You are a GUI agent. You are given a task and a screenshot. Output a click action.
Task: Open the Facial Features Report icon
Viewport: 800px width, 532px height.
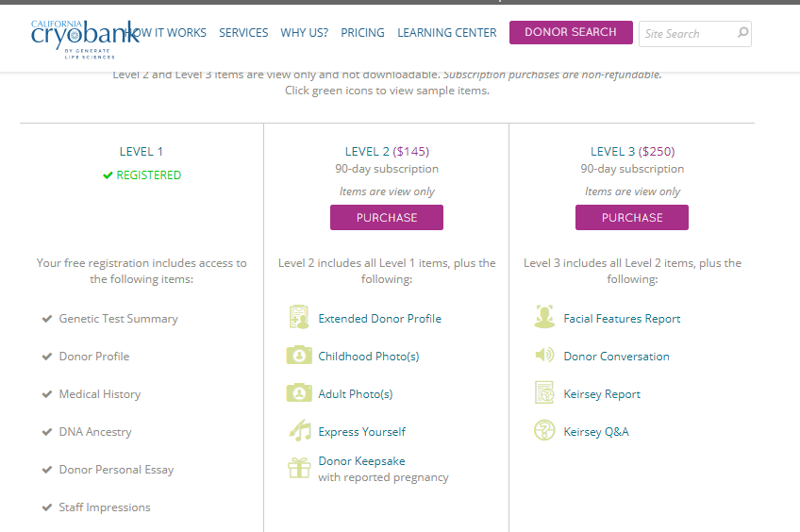pyautogui.click(x=544, y=318)
